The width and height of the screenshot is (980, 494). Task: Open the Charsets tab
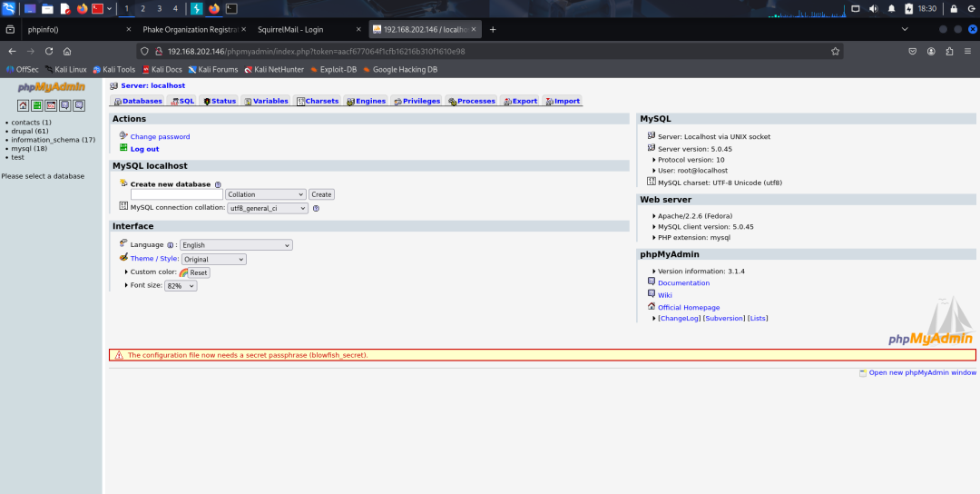point(318,102)
